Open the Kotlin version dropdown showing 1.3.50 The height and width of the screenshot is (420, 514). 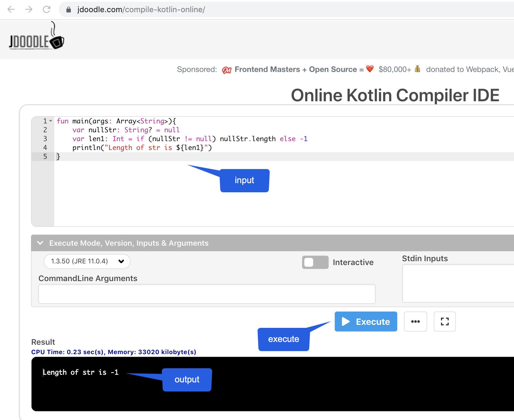tap(87, 261)
